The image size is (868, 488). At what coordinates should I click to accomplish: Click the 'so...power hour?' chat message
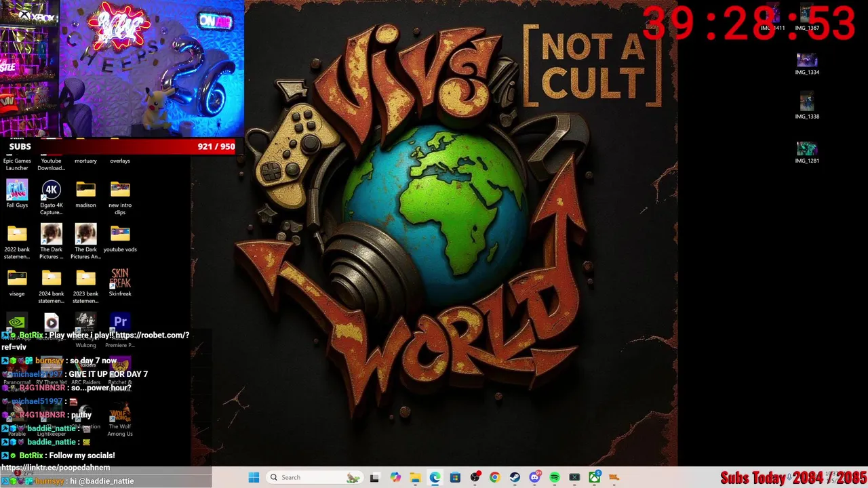click(x=101, y=388)
